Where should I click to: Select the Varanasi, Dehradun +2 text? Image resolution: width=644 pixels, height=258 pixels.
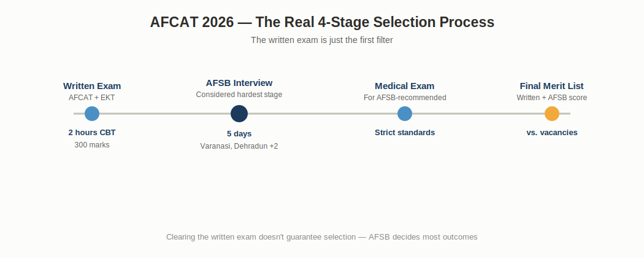(239, 146)
